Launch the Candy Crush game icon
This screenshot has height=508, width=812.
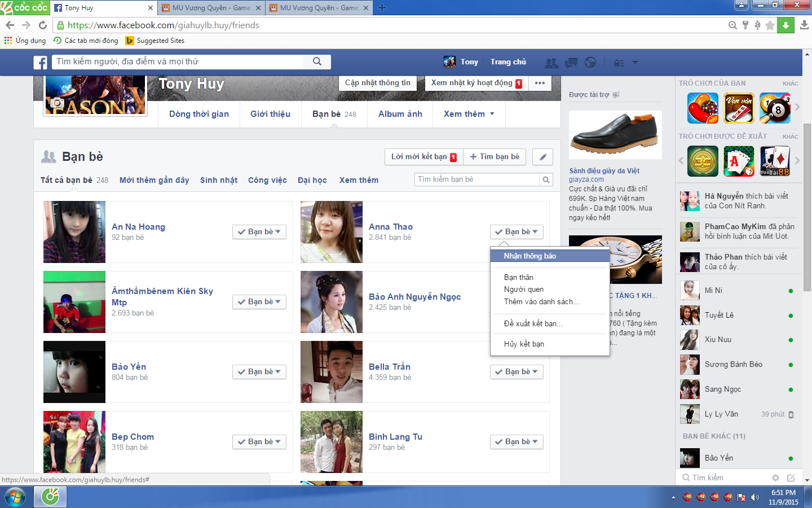click(703, 108)
